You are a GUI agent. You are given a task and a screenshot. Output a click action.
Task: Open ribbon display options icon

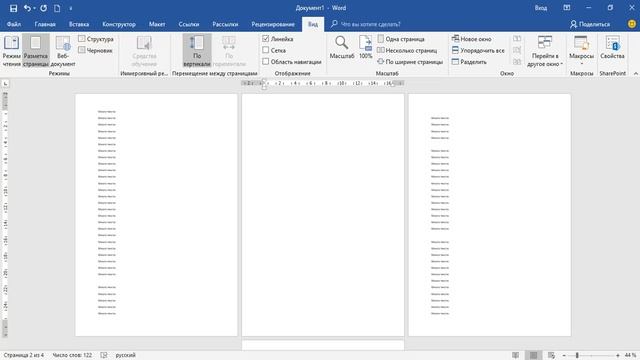pyautogui.click(x=567, y=8)
